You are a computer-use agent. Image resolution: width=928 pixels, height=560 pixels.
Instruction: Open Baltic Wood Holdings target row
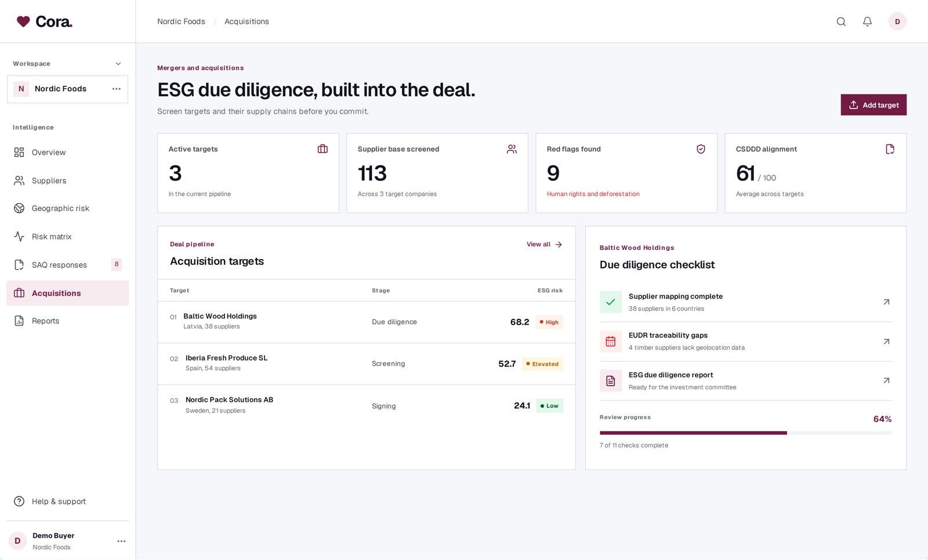coord(366,322)
